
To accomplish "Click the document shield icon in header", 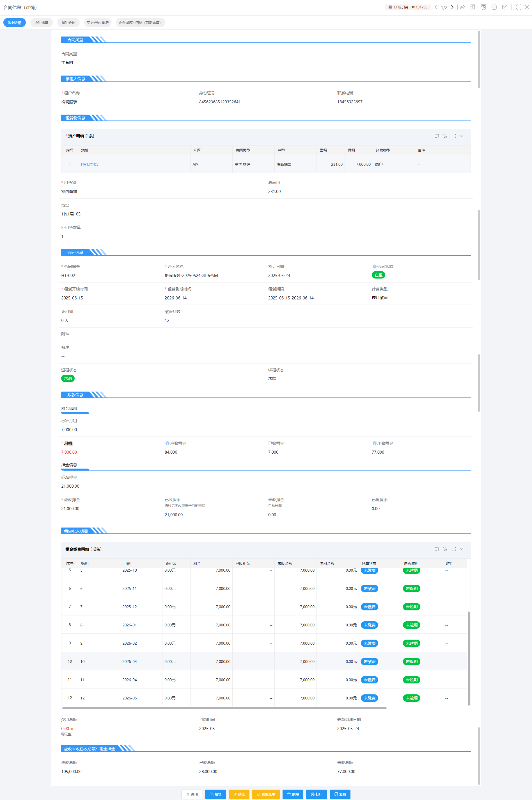I will pyautogui.click(x=473, y=7).
